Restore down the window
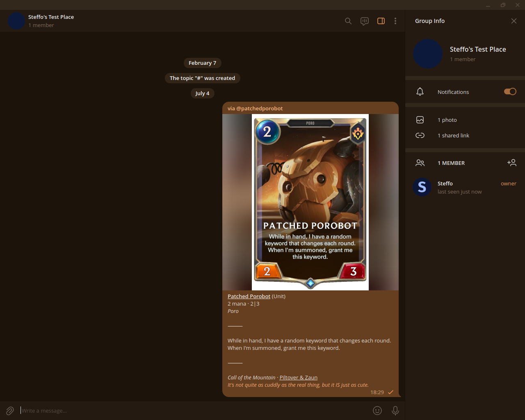This screenshot has height=420, width=525. (x=503, y=5)
